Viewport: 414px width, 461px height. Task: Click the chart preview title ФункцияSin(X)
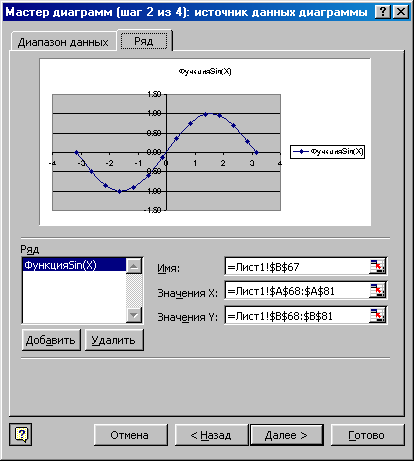point(205,71)
